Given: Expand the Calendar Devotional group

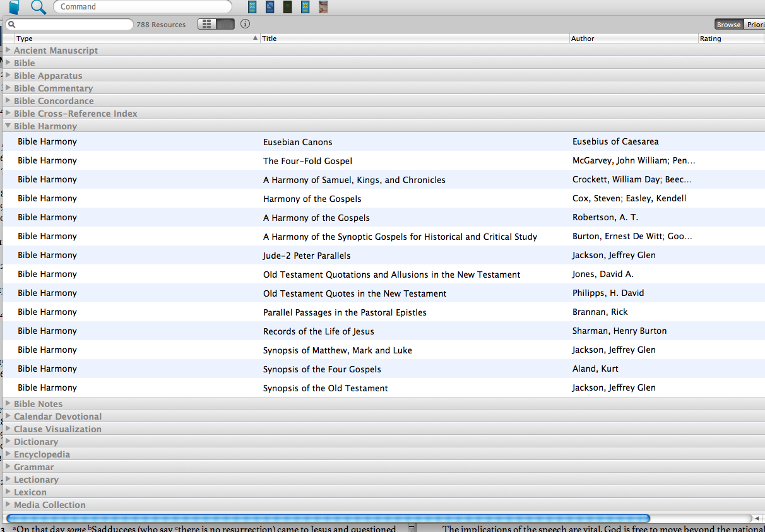Looking at the screenshot, I should pos(8,416).
